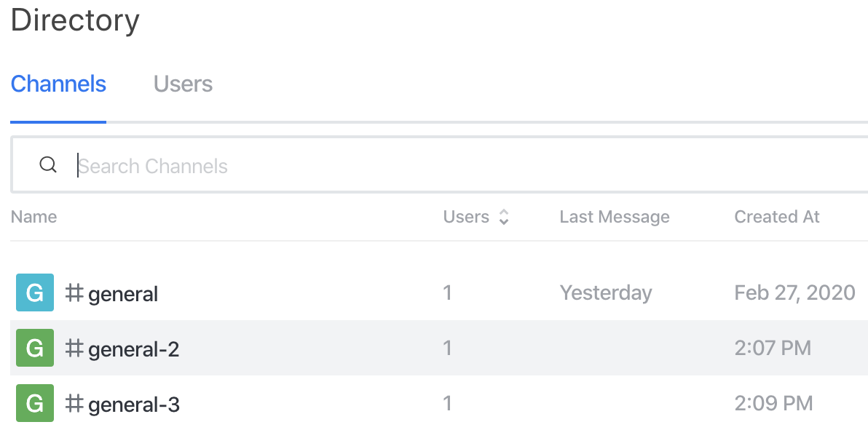Sort by the Users column header
The height and width of the screenshot is (438, 868).
pyautogui.click(x=466, y=217)
